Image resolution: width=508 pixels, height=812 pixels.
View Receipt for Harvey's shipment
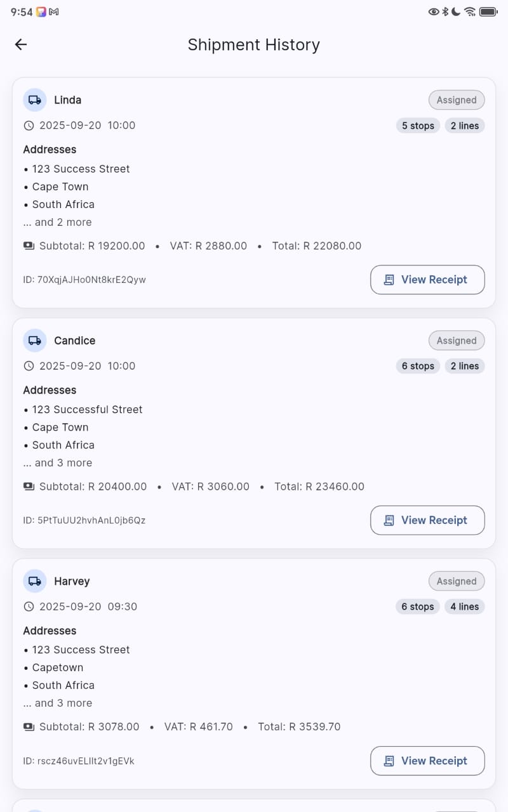(427, 761)
